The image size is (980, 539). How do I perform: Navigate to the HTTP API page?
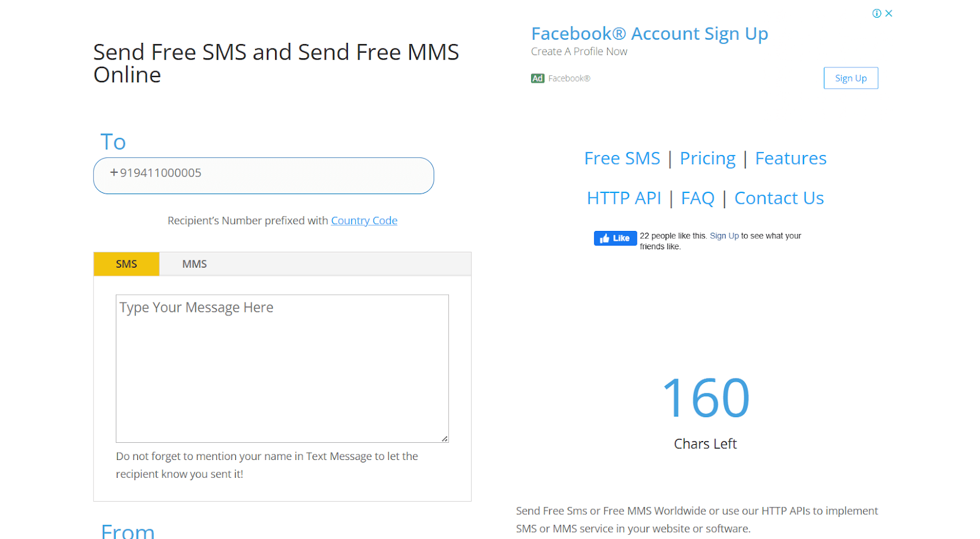(x=624, y=198)
